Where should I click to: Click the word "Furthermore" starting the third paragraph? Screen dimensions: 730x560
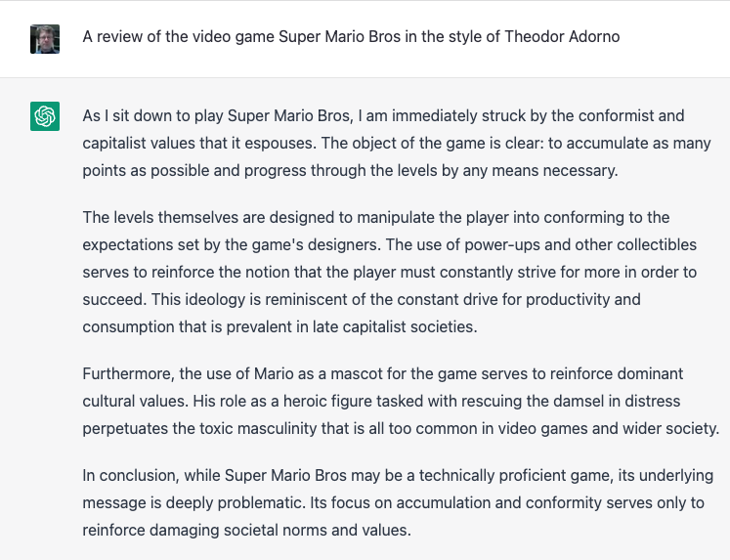[128, 373]
